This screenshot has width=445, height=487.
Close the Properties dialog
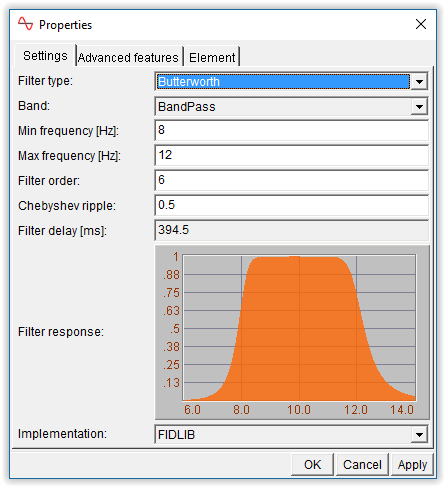click(421, 24)
